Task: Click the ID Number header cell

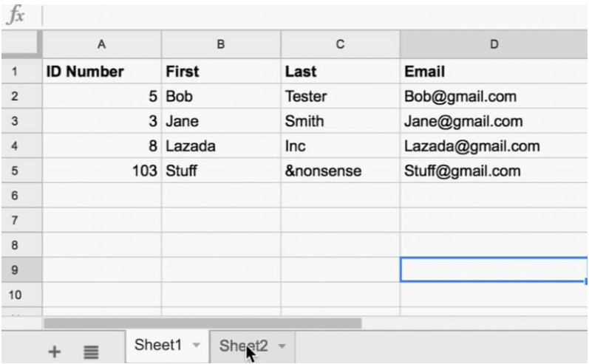Action: (102, 72)
